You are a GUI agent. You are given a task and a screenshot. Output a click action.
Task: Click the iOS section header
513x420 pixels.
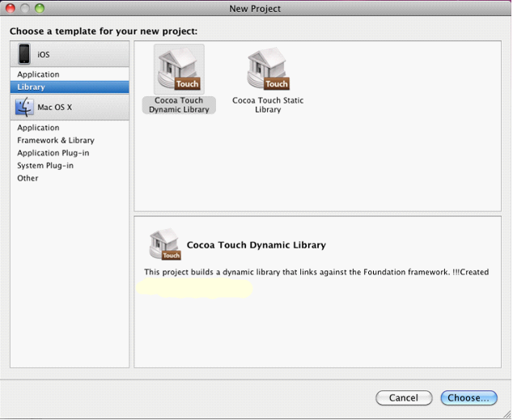(70, 54)
